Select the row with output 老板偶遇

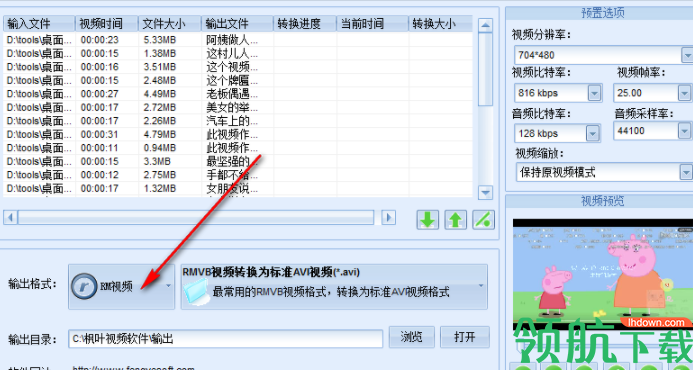(x=238, y=94)
